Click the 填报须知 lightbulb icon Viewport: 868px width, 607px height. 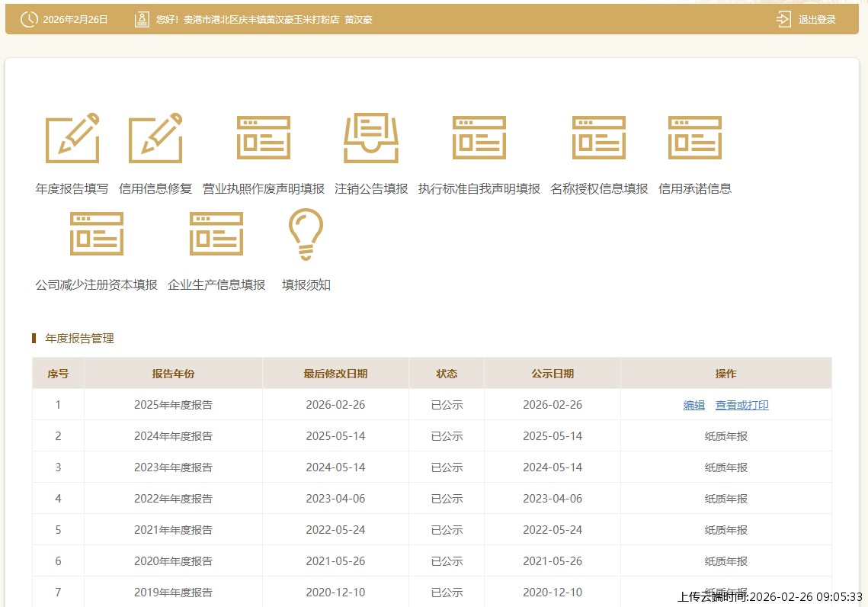point(305,234)
